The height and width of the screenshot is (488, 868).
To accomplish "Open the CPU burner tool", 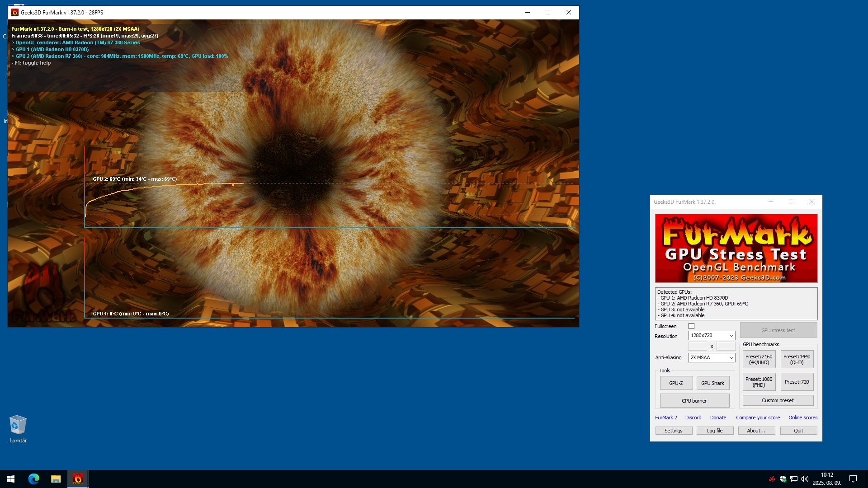I will [694, 401].
